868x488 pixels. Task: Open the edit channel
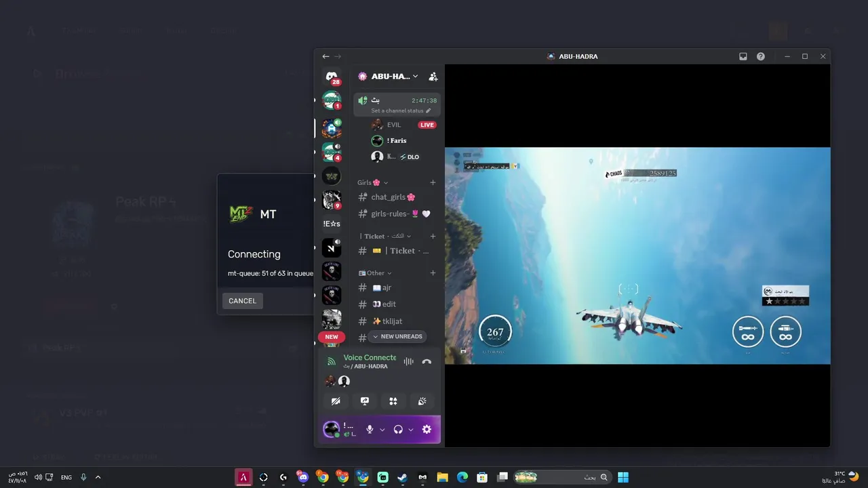397,304
